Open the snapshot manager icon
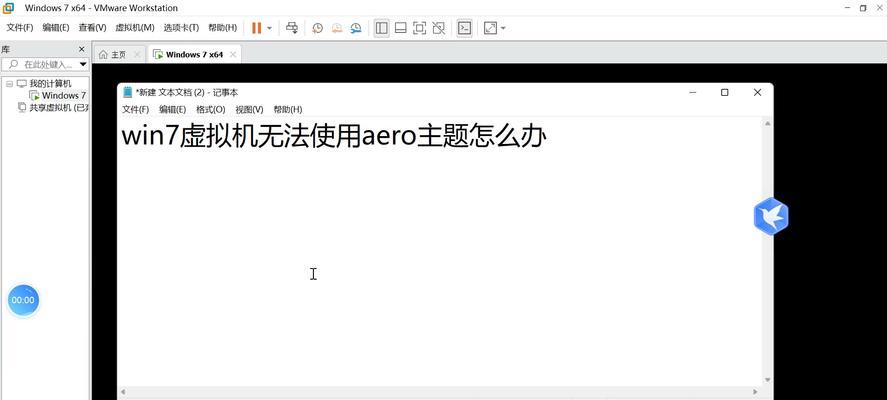 pyautogui.click(x=355, y=28)
